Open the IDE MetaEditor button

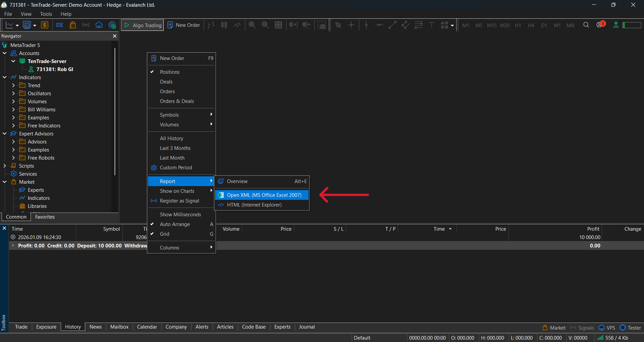pos(60,25)
